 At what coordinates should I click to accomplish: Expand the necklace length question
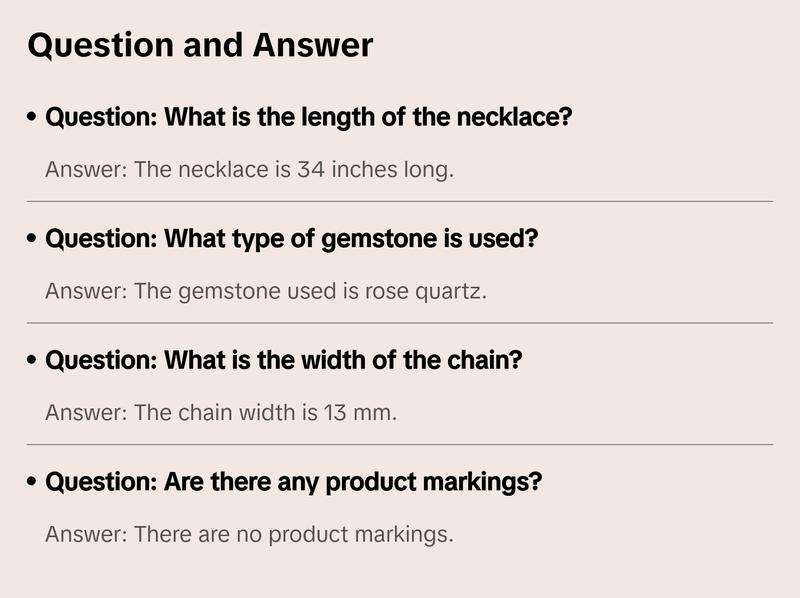point(308,117)
